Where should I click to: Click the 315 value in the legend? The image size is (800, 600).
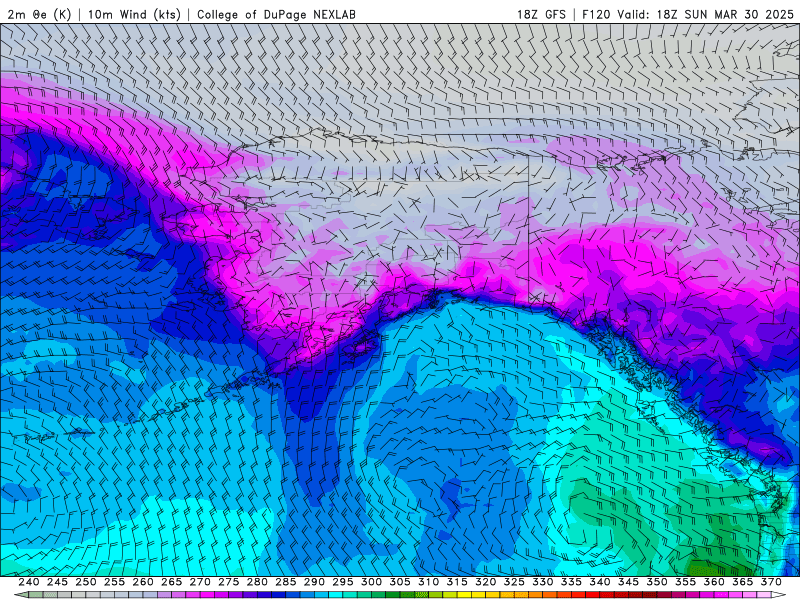[457, 582]
